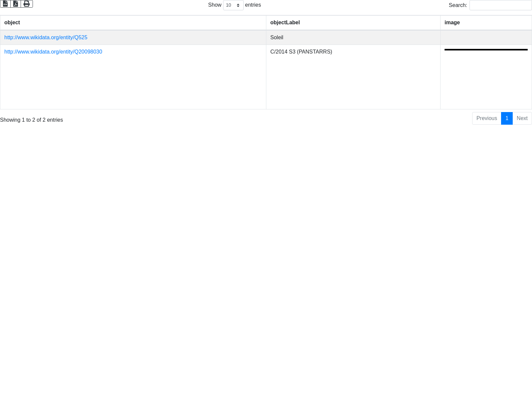This screenshot has height=399, width=532.
Task: Go to the Previous page
Action: (486, 118)
